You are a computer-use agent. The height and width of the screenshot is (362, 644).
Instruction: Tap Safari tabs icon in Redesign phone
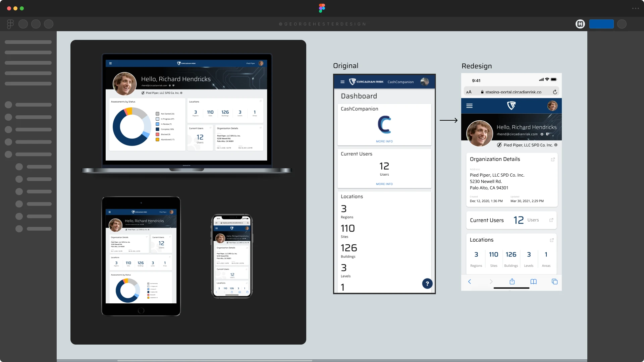(555, 282)
